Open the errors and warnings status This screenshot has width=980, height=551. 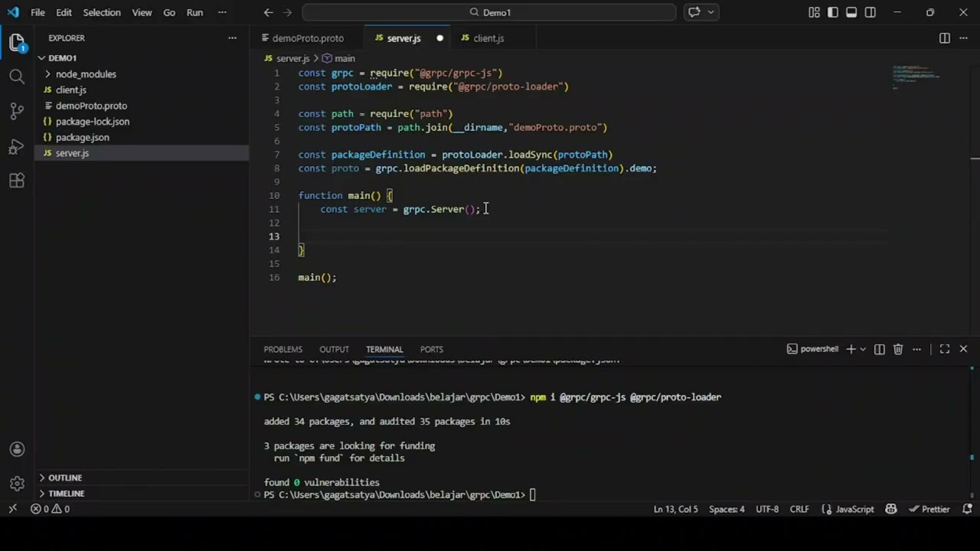50,509
